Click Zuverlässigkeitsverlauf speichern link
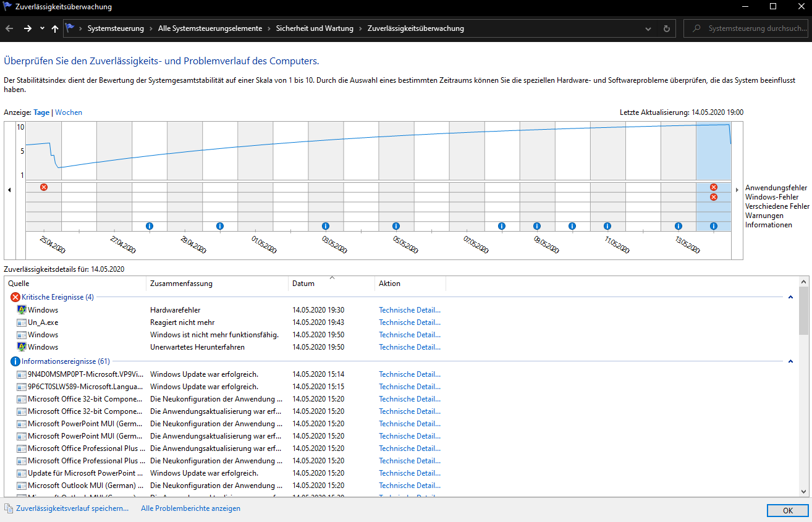Viewport: 812px width, 522px height. pyautogui.click(x=72, y=508)
